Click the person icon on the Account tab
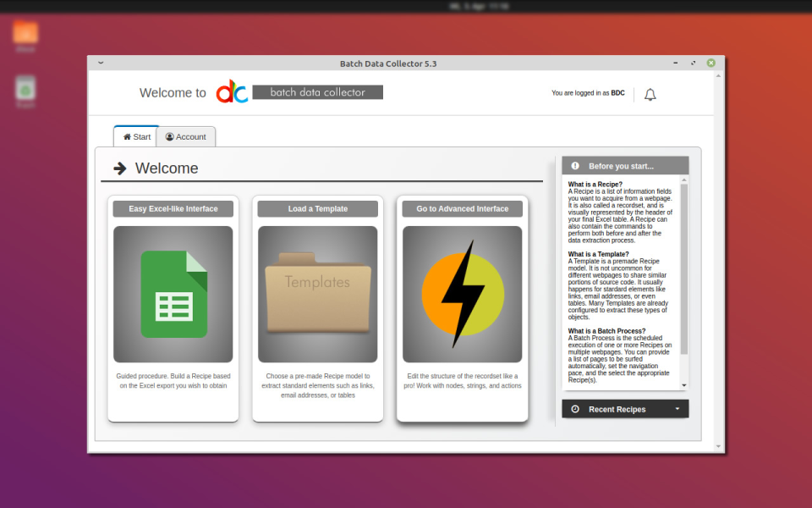The height and width of the screenshot is (508, 812). (x=170, y=136)
